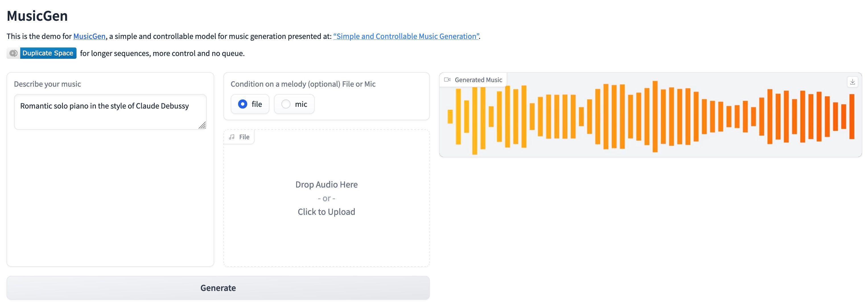Click the music note icon on File label

(x=232, y=137)
